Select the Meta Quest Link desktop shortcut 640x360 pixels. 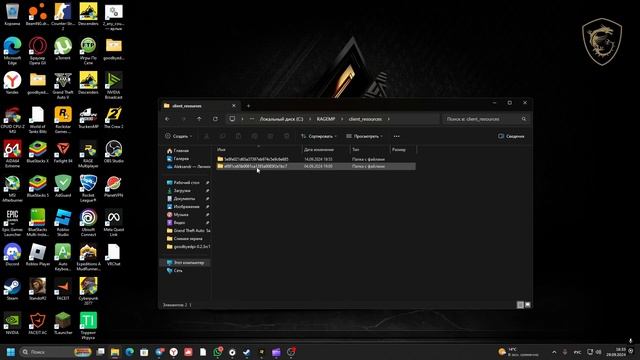[x=113, y=222]
